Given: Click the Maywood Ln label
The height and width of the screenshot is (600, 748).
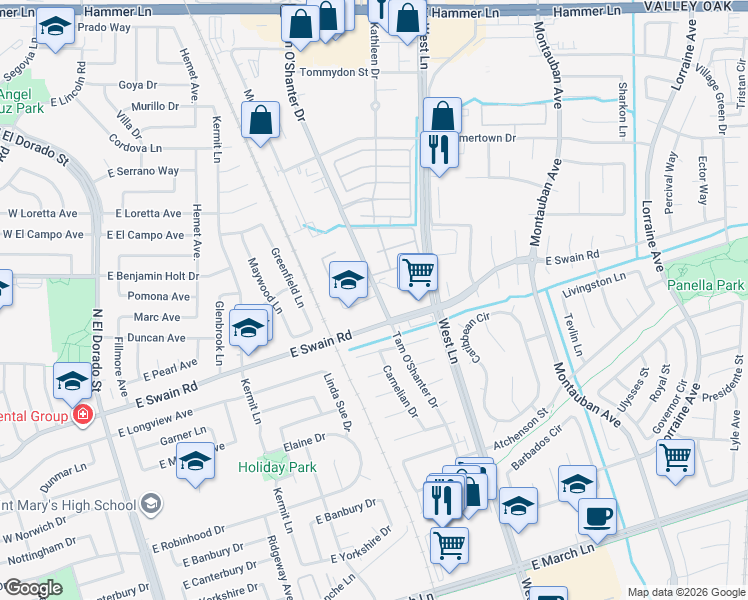Looking at the screenshot, I should (x=265, y=286).
